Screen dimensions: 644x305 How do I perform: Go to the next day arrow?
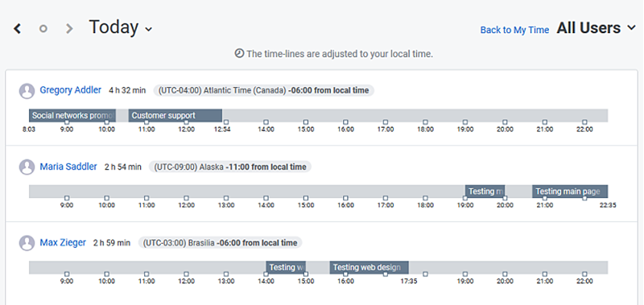click(x=69, y=29)
